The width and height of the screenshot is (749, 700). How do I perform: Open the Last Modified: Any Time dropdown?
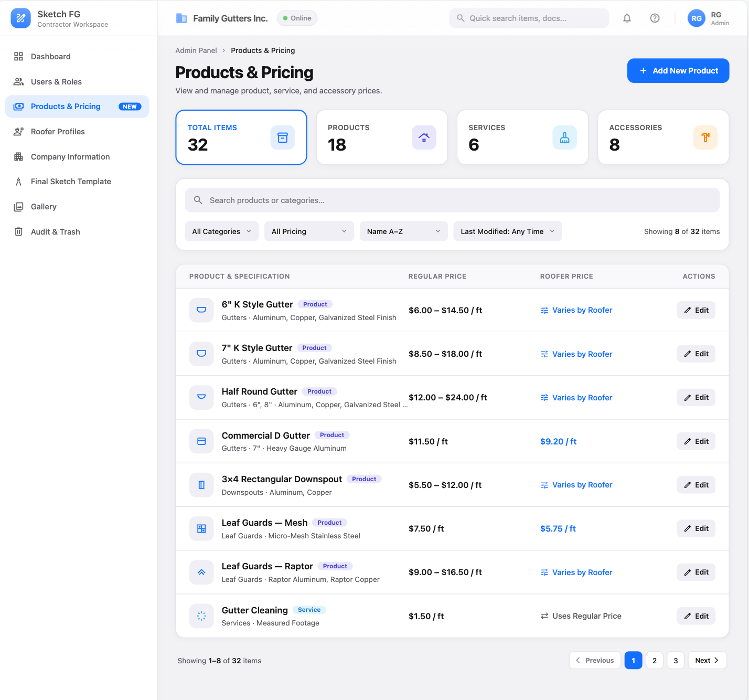(x=508, y=231)
